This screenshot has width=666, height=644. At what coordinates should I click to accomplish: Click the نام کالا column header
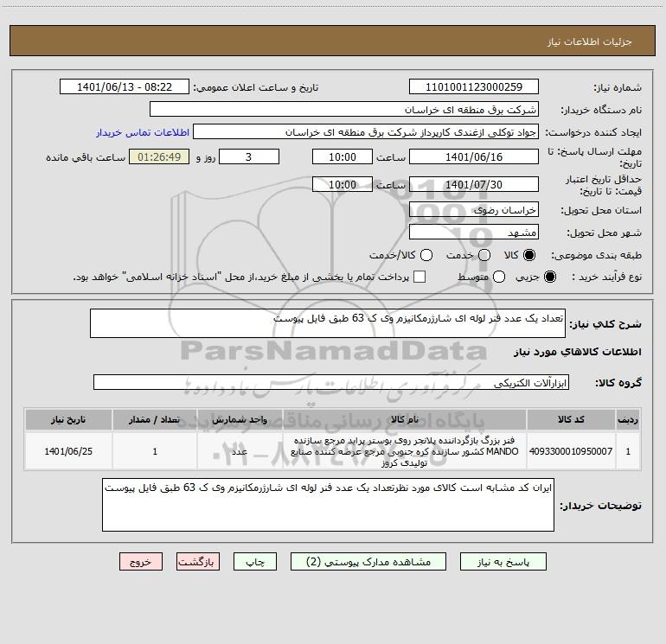pos(405,419)
